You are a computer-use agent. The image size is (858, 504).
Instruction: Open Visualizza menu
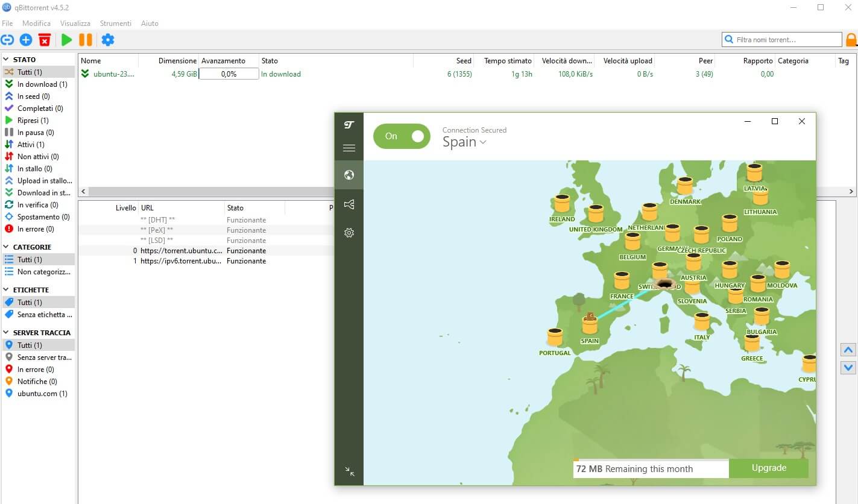click(75, 24)
